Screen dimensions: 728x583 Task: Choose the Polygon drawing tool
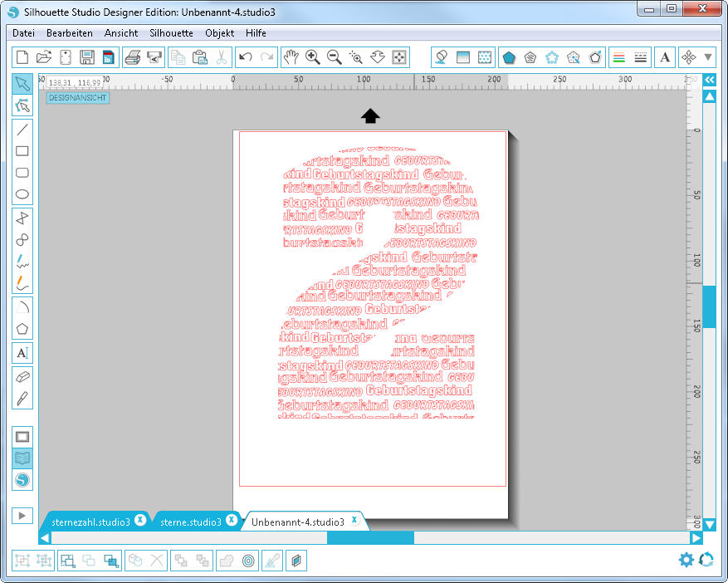coord(22,328)
